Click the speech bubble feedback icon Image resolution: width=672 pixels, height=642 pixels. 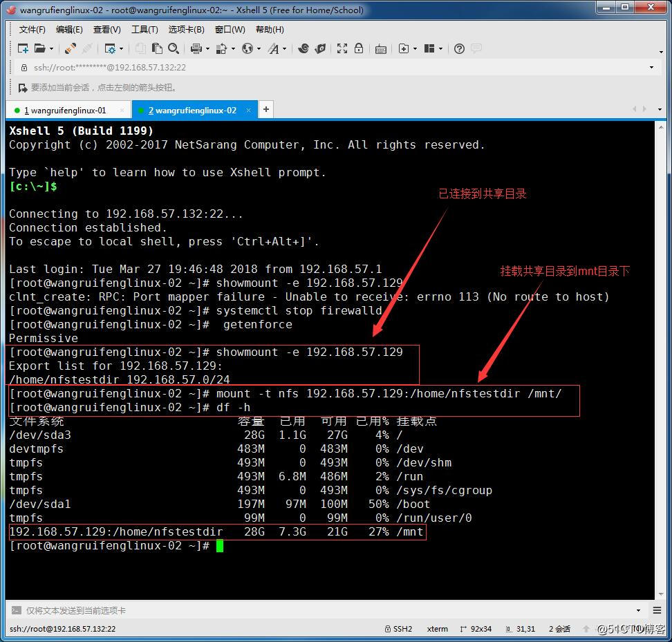(x=476, y=48)
